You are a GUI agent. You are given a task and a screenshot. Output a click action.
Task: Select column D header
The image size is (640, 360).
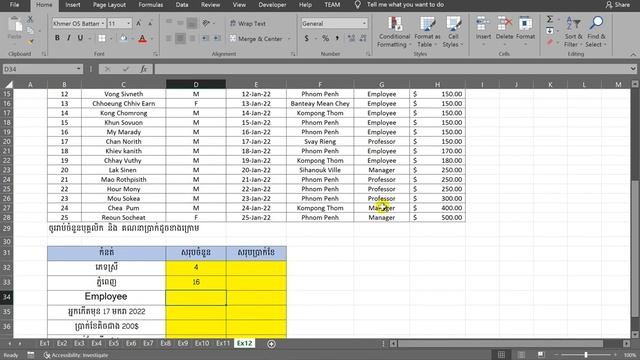tap(196, 84)
